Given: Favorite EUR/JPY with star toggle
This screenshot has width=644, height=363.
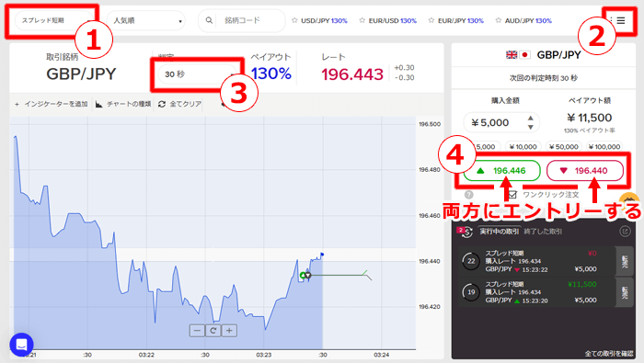Looking at the screenshot, I should click(x=431, y=20).
